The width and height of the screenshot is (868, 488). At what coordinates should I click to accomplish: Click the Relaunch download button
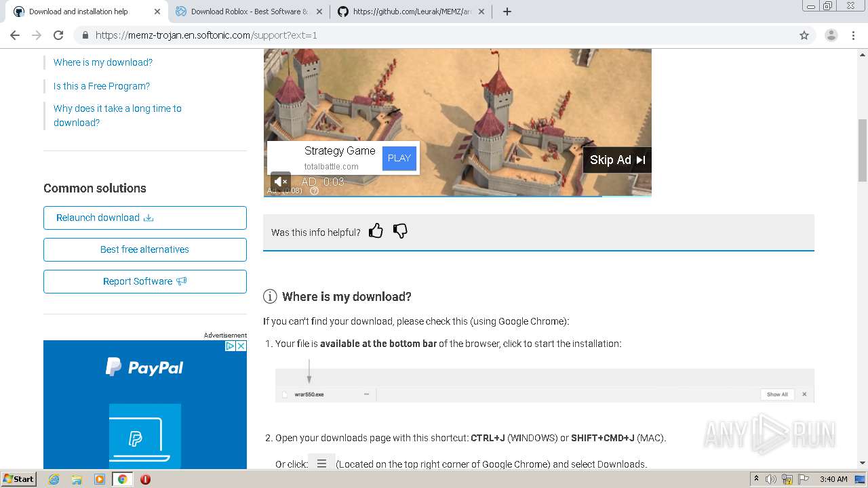click(145, 218)
